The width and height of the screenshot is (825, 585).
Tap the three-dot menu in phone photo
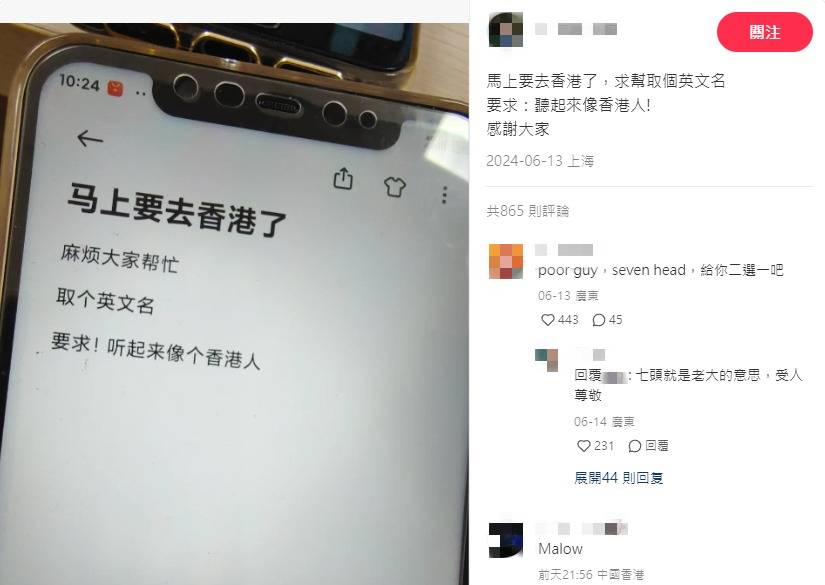[x=445, y=195]
